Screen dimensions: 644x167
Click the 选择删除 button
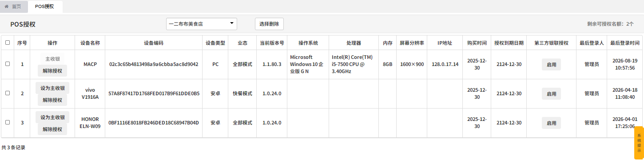pyautogui.click(x=269, y=24)
